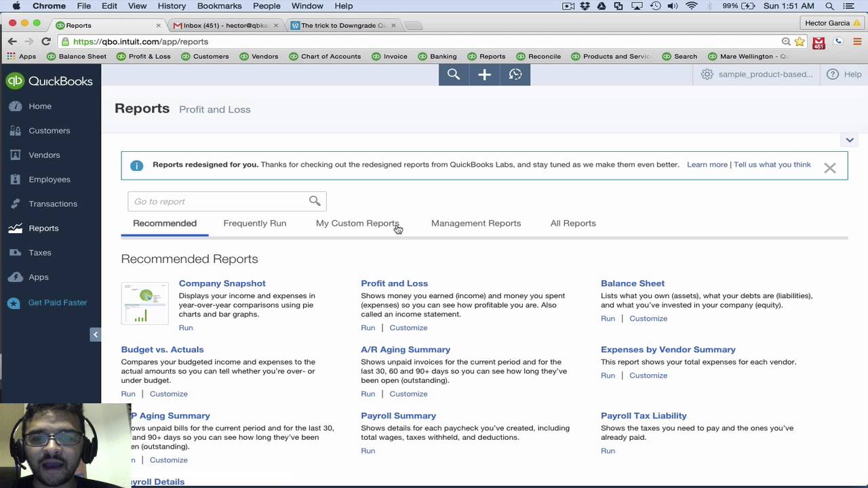This screenshot has width=868, height=488.
Task: Open Expenses by Vendor Summary report
Action: point(668,350)
